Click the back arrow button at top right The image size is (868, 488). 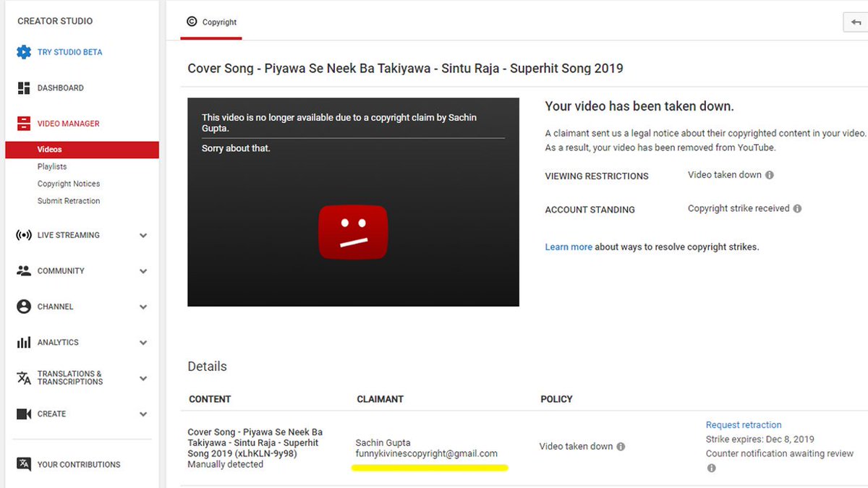pyautogui.click(x=856, y=22)
